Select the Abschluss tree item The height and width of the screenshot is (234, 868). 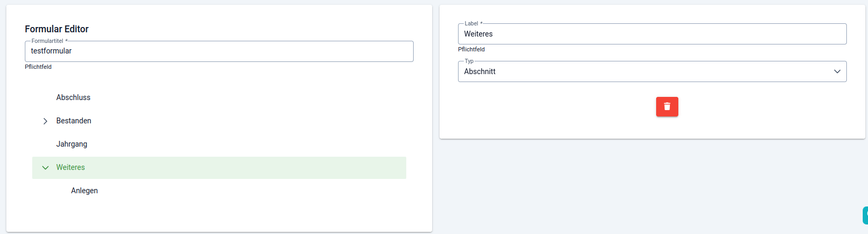tap(73, 97)
